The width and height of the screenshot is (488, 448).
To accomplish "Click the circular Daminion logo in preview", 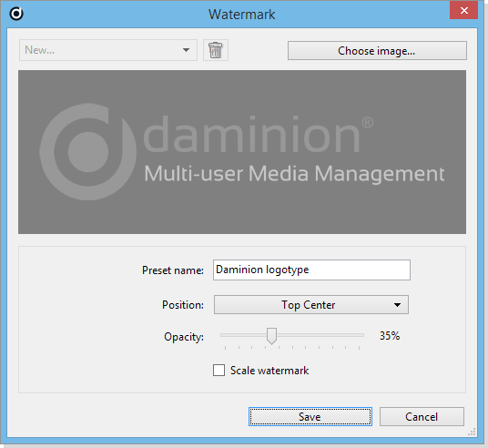I will pos(87,152).
